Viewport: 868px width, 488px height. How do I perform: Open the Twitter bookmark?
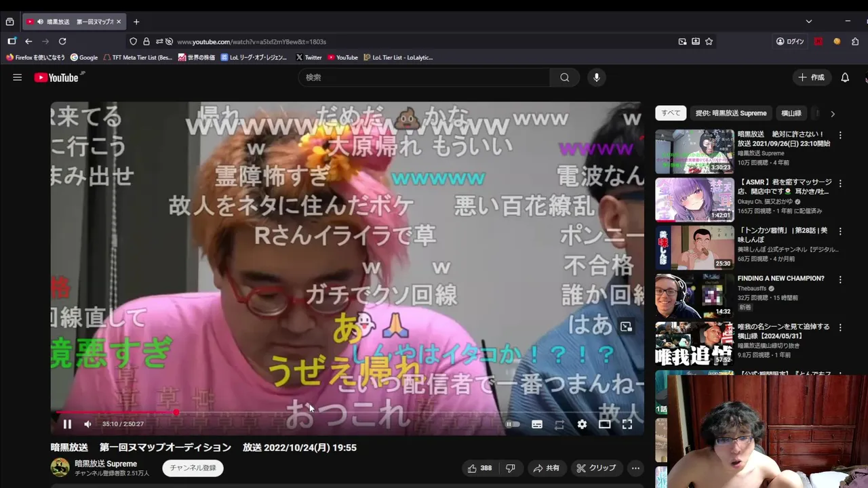pos(309,58)
